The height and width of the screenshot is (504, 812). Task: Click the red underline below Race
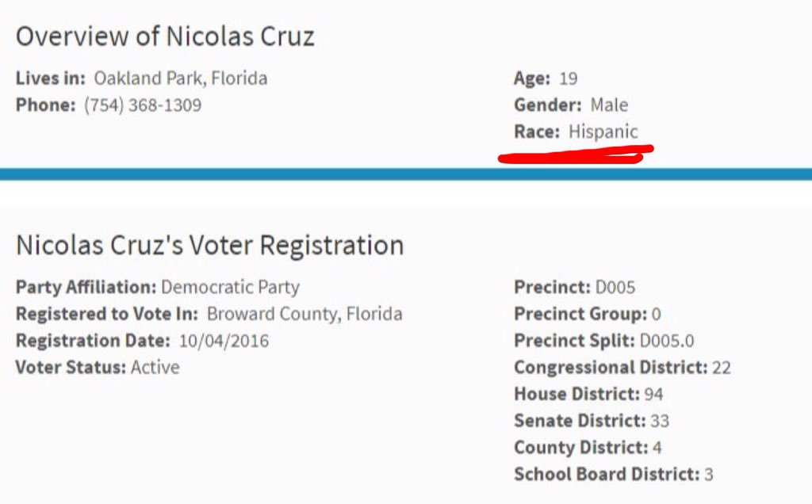pyautogui.click(x=575, y=153)
